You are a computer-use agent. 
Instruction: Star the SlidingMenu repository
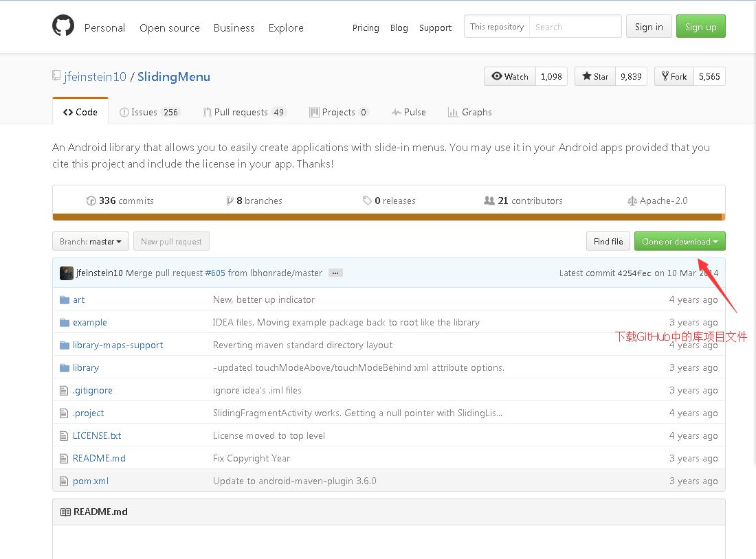[596, 77]
